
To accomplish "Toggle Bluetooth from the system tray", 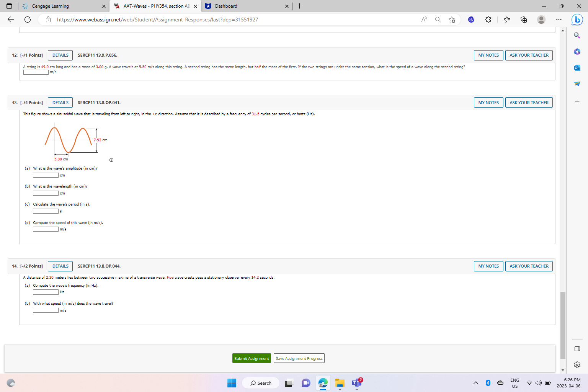I will (488, 383).
